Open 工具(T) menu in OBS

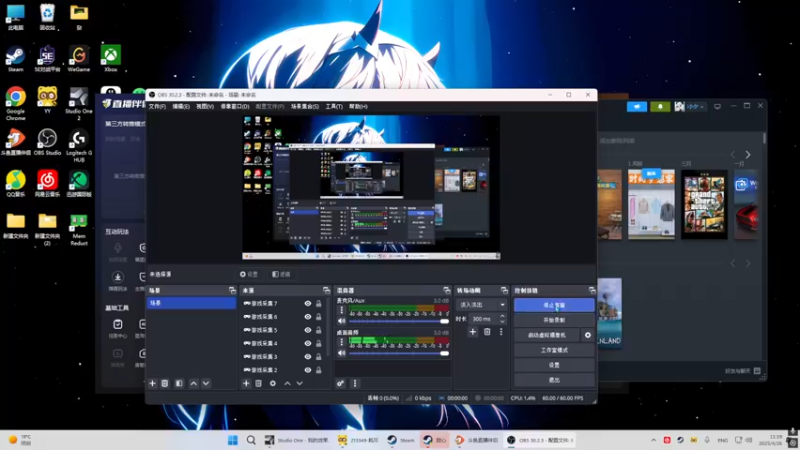coord(334,107)
